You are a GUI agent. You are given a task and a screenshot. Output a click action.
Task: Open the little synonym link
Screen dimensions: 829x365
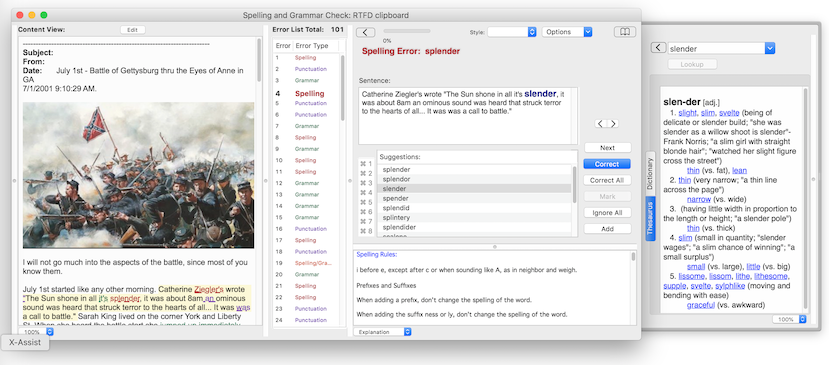pyautogui.click(x=753, y=267)
